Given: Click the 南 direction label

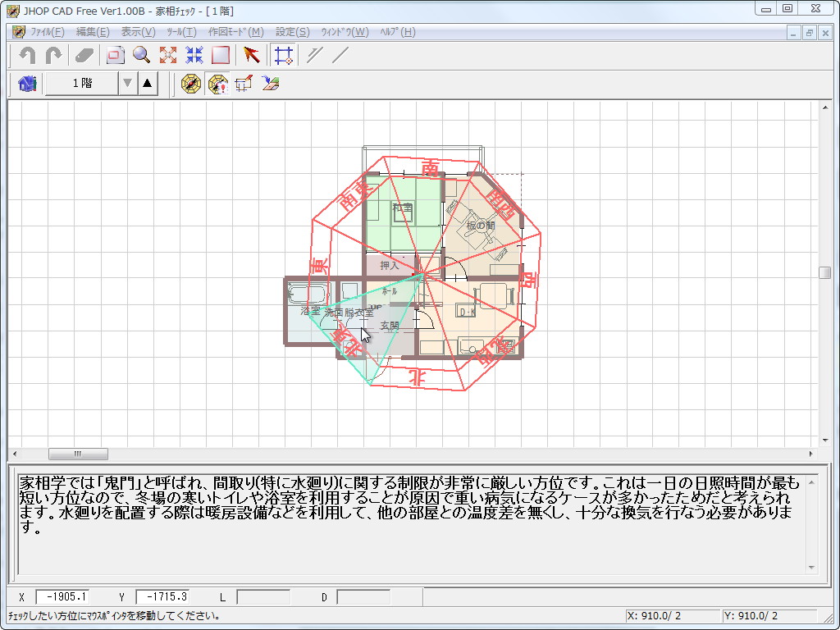Looking at the screenshot, I should 431,168.
